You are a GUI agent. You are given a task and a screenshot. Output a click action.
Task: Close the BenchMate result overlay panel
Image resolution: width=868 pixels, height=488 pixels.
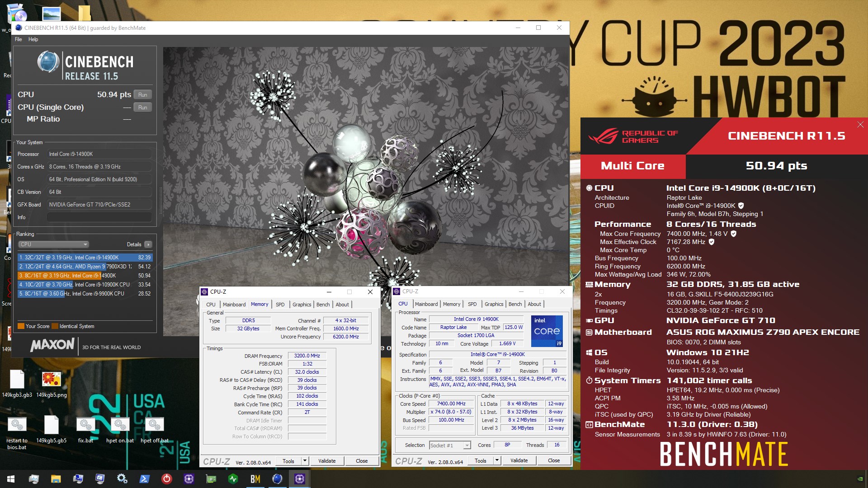(x=860, y=124)
